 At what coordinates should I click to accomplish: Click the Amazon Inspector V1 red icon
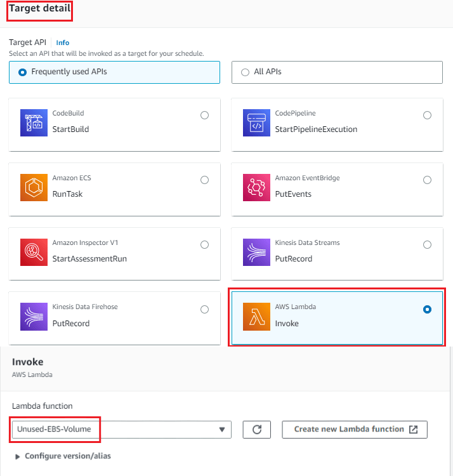pos(34,252)
